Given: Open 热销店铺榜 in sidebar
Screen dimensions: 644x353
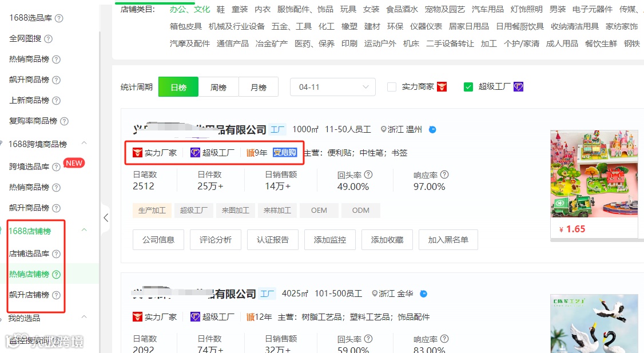Looking at the screenshot, I should point(29,274).
